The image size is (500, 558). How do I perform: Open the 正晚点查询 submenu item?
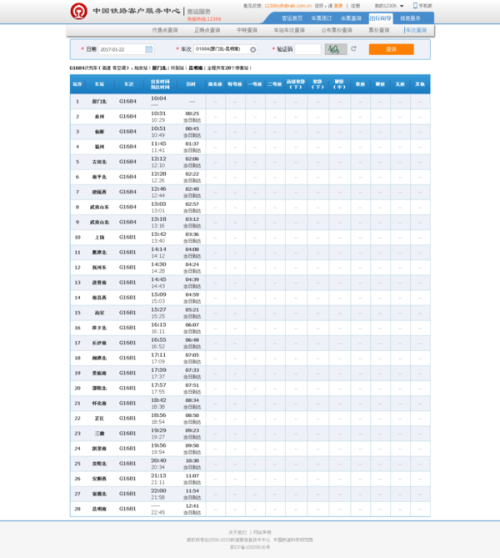click(207, 30)
